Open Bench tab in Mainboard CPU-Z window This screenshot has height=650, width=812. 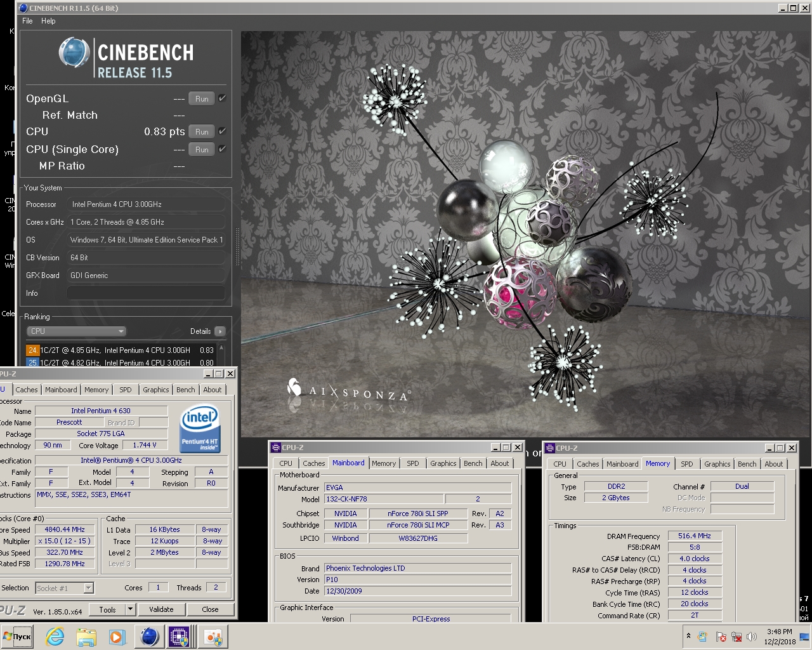(x=473, y=463)
